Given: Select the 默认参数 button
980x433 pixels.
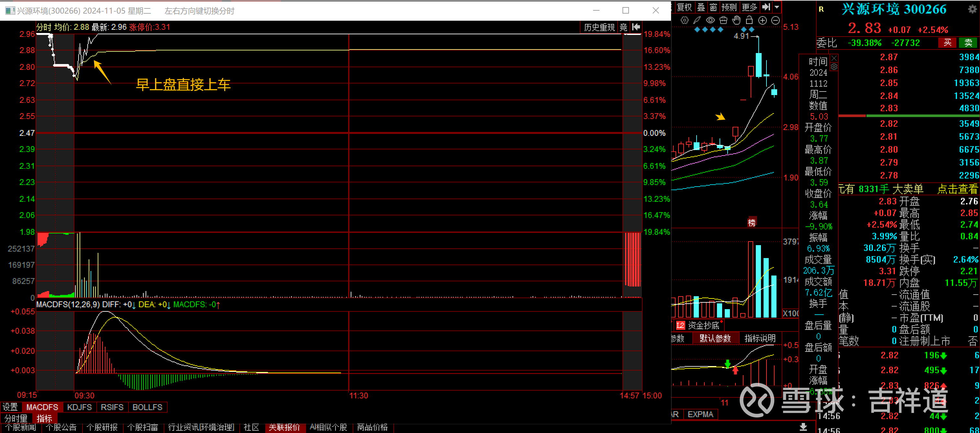Looking at the screenshot, I should 715,338.
